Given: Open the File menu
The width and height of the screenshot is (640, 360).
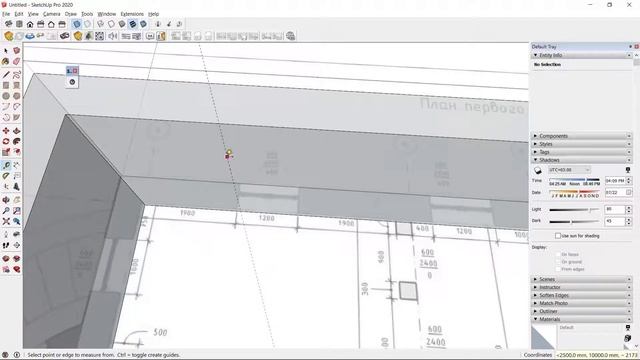Looking at the screenshot, I should 6,14.
